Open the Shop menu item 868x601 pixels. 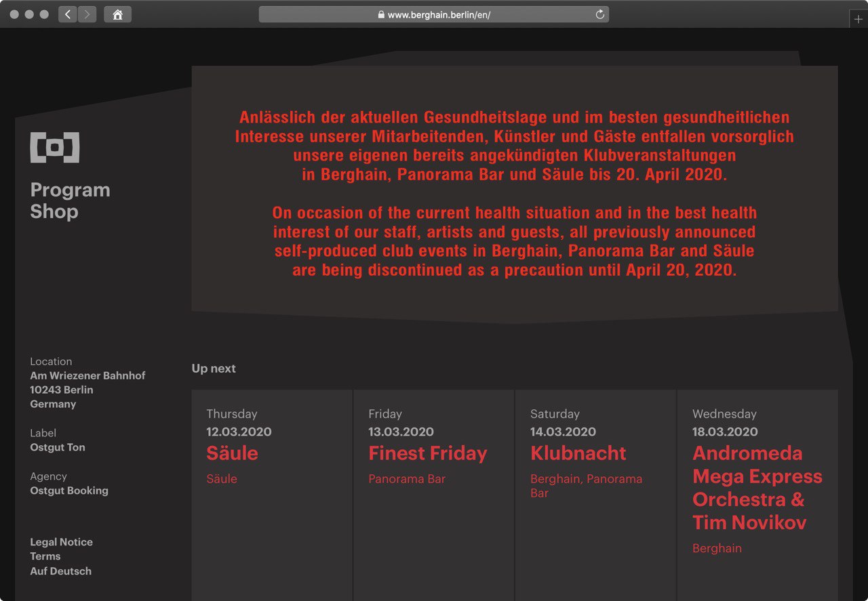tap(54, 211)
